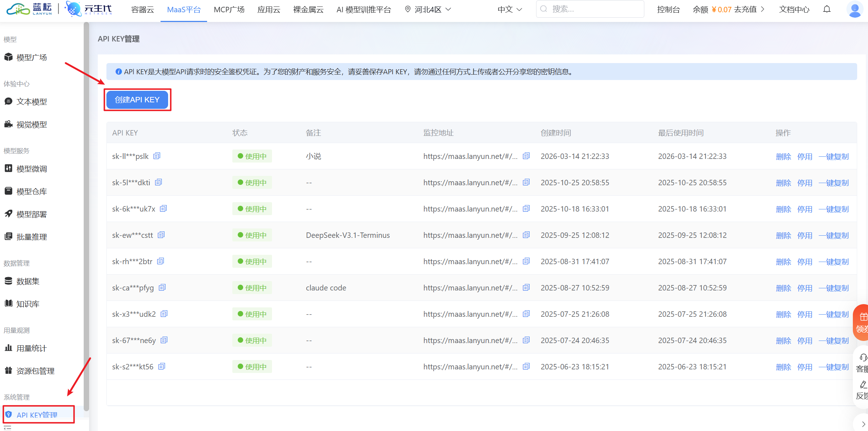
Task: Open the 数据集 panel in sidebar
Action: [x=27, y=281]
